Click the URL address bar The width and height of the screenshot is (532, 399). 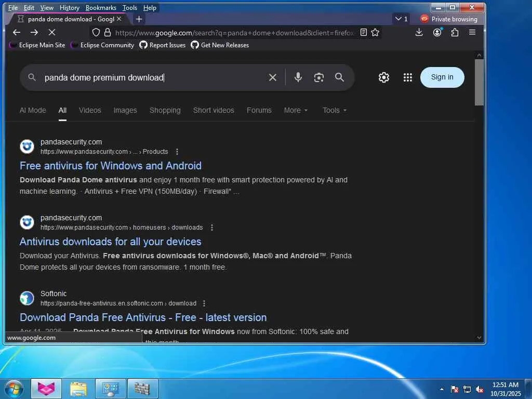(234, 33)
